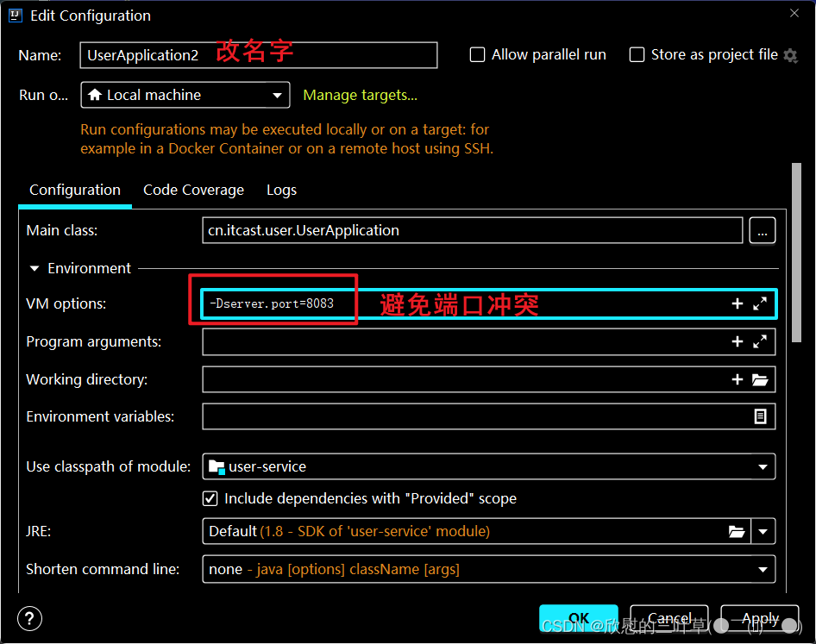
Task: Click the Working directory input field
Action: (x=489, y=379)
